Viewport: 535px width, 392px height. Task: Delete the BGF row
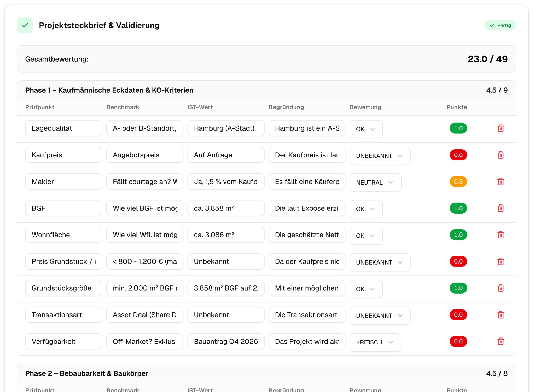click(x=501, y=208)
